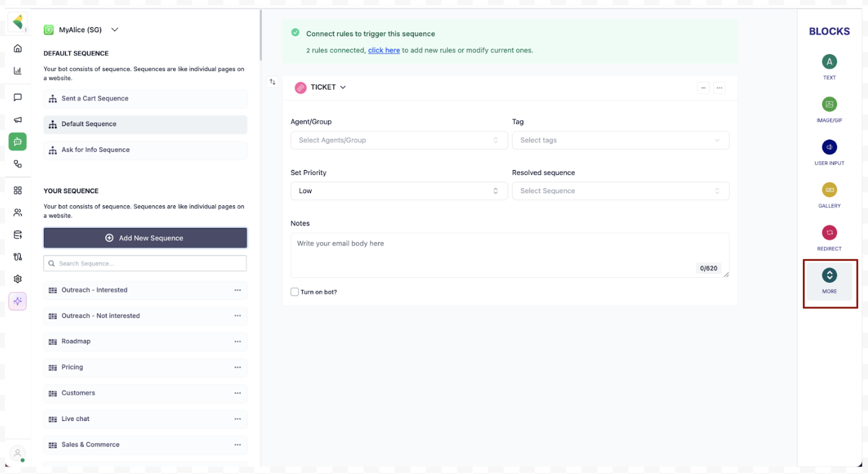Click the pink sparkle AI icon
The width and height of the screenshot is (868, 474).
point(18,301)
